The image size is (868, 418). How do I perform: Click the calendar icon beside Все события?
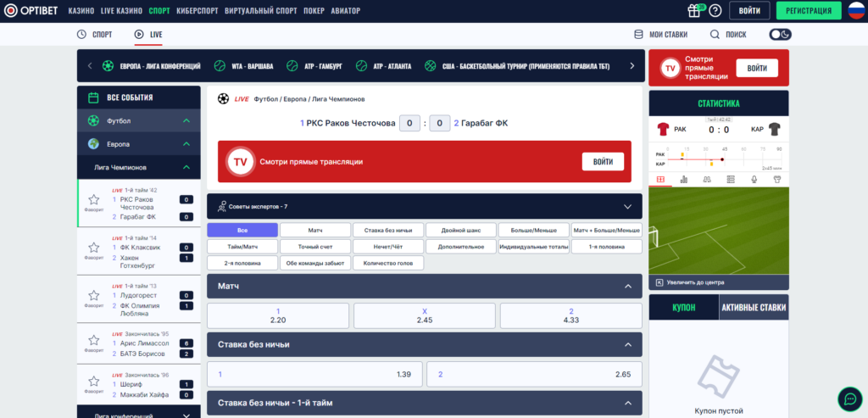(93, 98)
